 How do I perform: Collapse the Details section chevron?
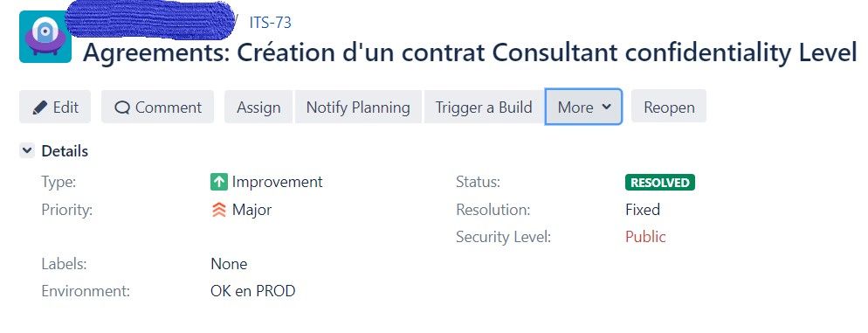27,150
